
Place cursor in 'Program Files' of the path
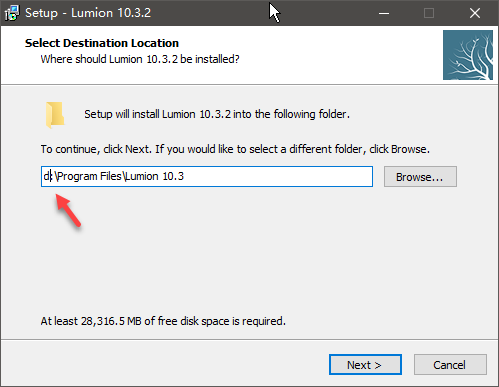[x=89, y=176]
